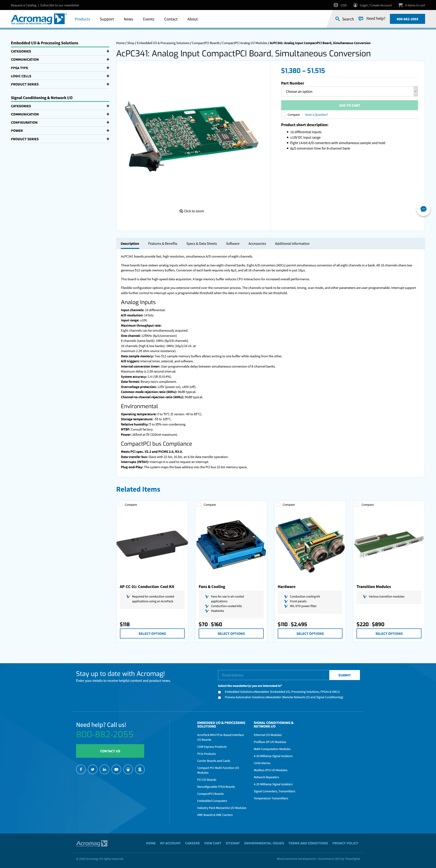Click the 800-882-2055 header button
Screen dimensions: 436x868
(x=407, y=19)
